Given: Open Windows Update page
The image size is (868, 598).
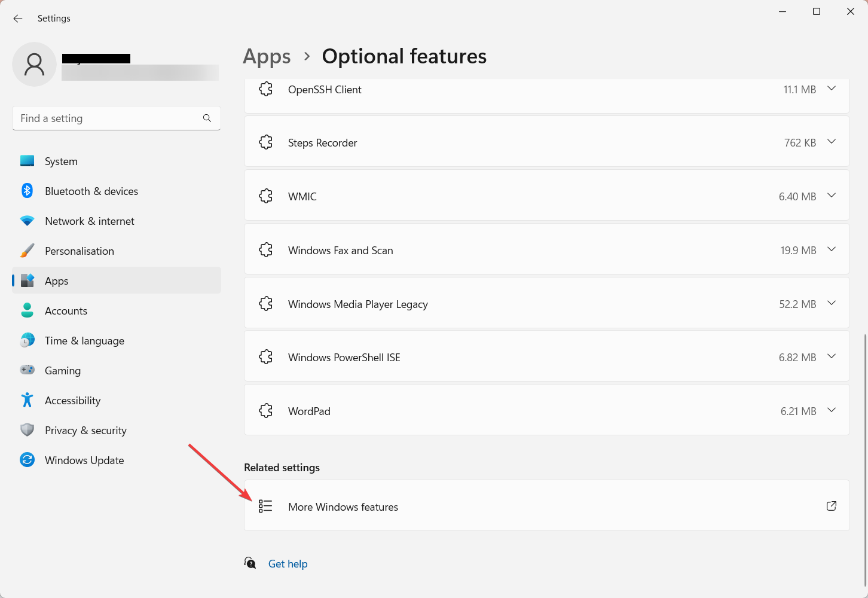Looking at the screenshot, I should [117, 460].
